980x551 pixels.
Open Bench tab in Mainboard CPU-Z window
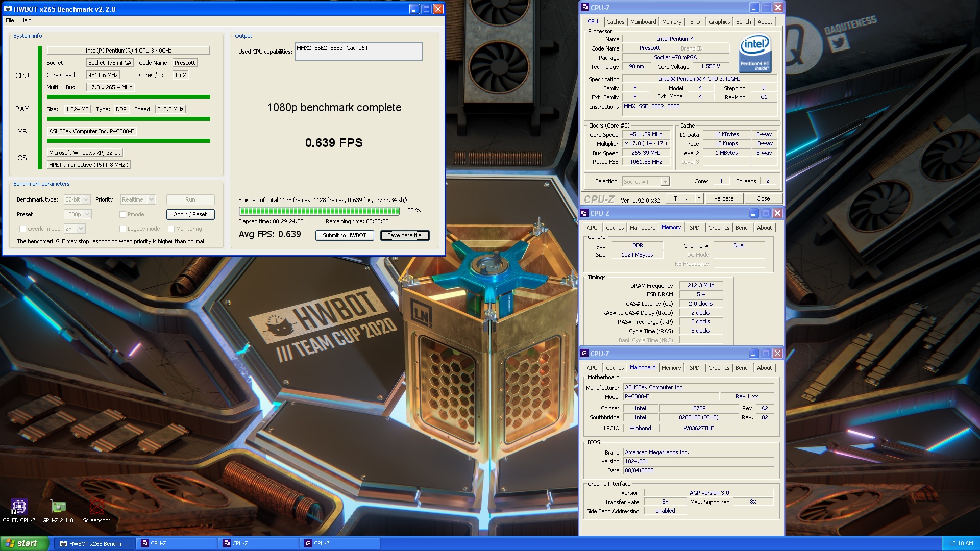pos(743,368)
